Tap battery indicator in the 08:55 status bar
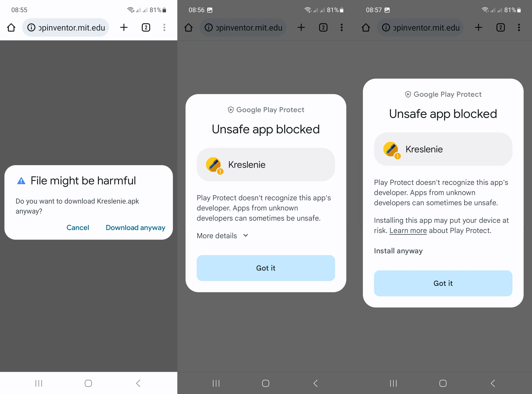Viewport: 532px width, 394px height. pyautogui.click(x=164, y=10)
